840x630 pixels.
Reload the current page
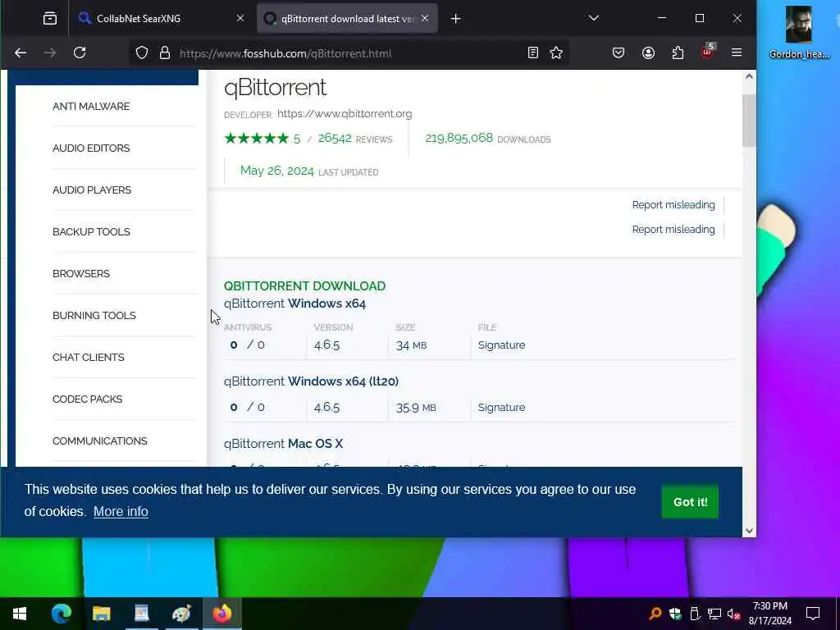80,52
